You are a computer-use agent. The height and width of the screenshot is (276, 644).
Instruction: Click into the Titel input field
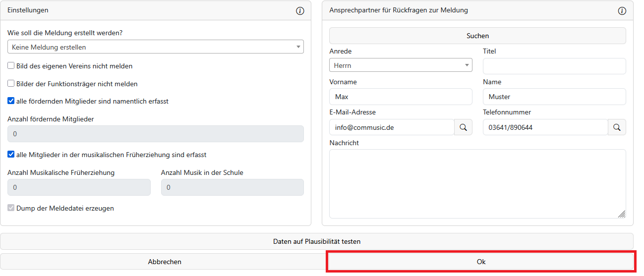point(554,66)
